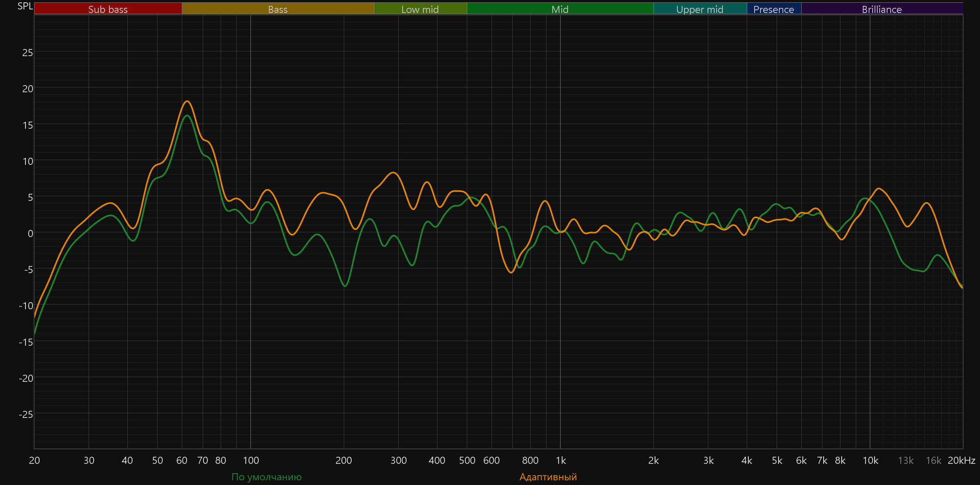This screenshot has height=485, width=980.
Task: Click the green curve's dip at 200 Hz
Action: [345, 286]
